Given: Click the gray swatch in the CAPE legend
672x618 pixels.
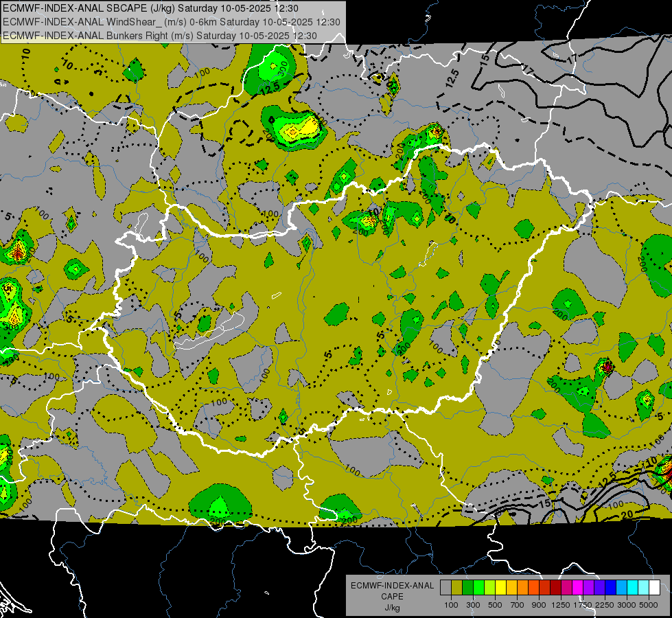Looking at the screenshot, I should click(445, 587).
